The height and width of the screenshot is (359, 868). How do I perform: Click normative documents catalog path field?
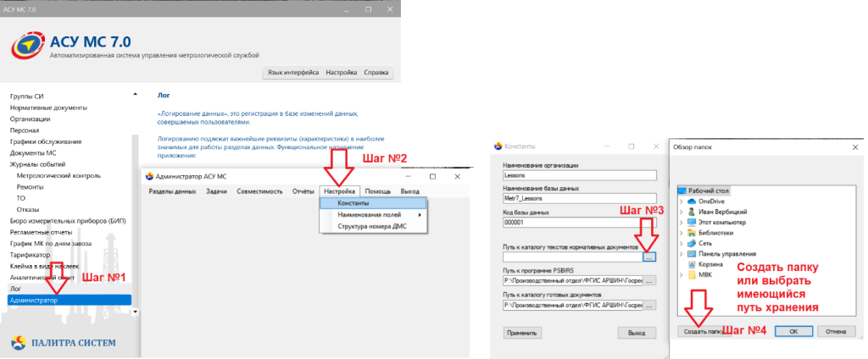click(573, 257)
